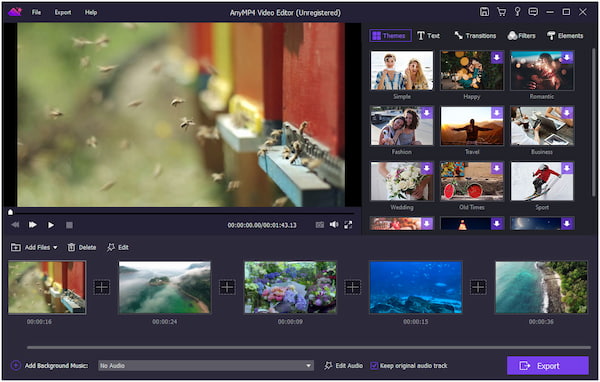
Task: Click the add background music plus icon
Action: [x=16, y=366]
